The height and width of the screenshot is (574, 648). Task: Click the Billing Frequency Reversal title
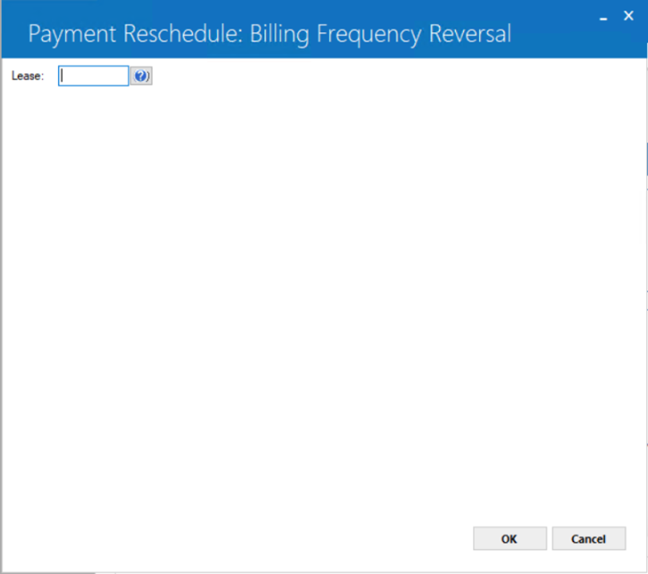click(x=269, y=33)
